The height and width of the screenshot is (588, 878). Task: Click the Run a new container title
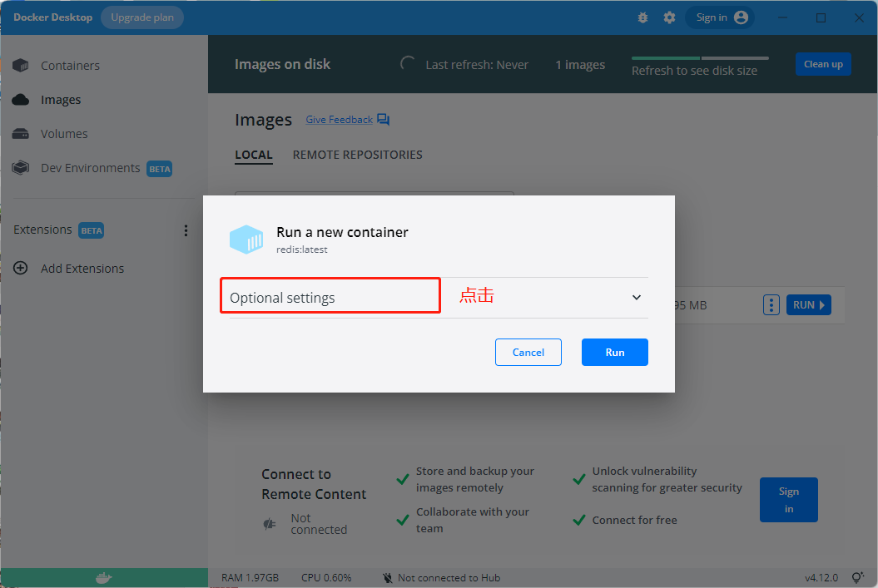[342, 232]
